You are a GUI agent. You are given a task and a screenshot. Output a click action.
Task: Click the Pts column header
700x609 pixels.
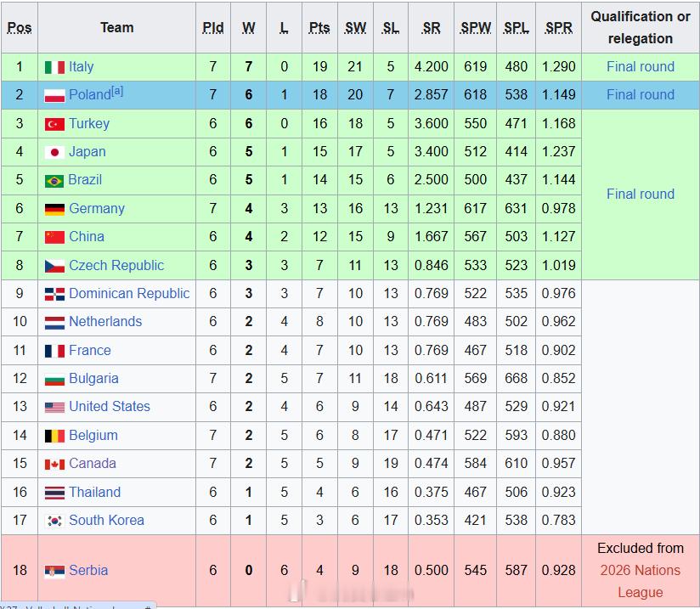point(319,27)
